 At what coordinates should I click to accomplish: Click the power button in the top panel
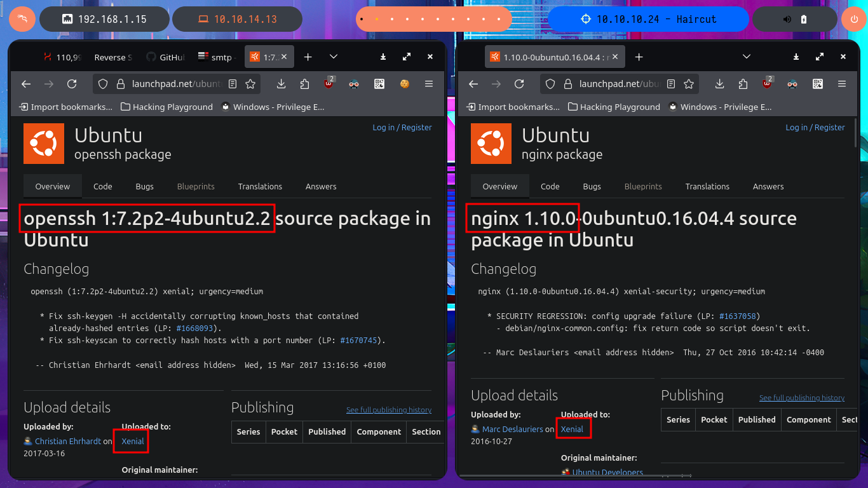click(x=854, y=19)
